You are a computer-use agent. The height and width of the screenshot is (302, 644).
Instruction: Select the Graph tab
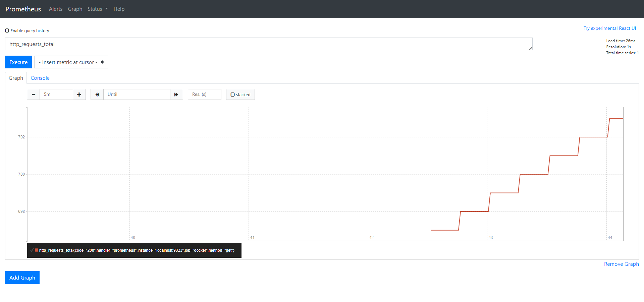(x=16, y=78)
